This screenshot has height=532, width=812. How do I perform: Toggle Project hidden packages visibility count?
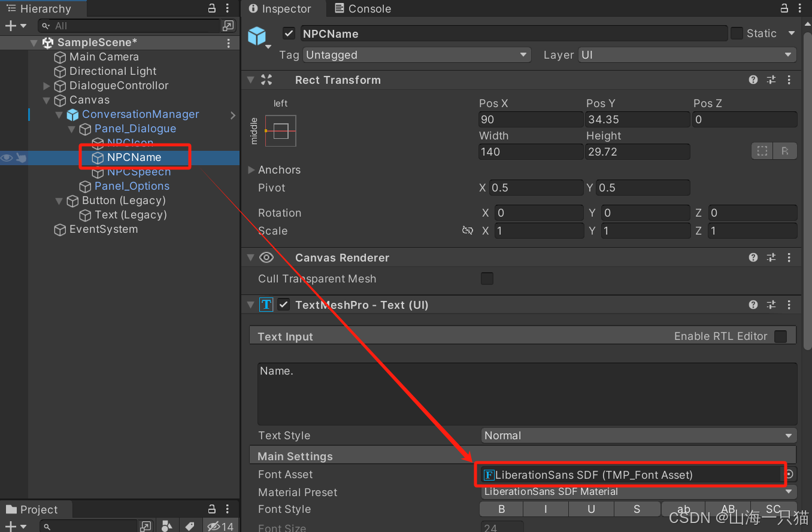220,527
